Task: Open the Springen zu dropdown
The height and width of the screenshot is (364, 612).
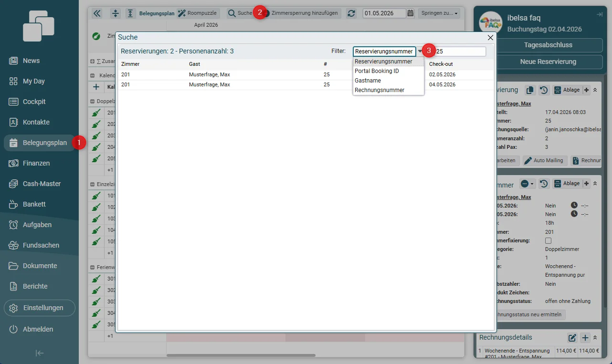Action: pos(440,13)
